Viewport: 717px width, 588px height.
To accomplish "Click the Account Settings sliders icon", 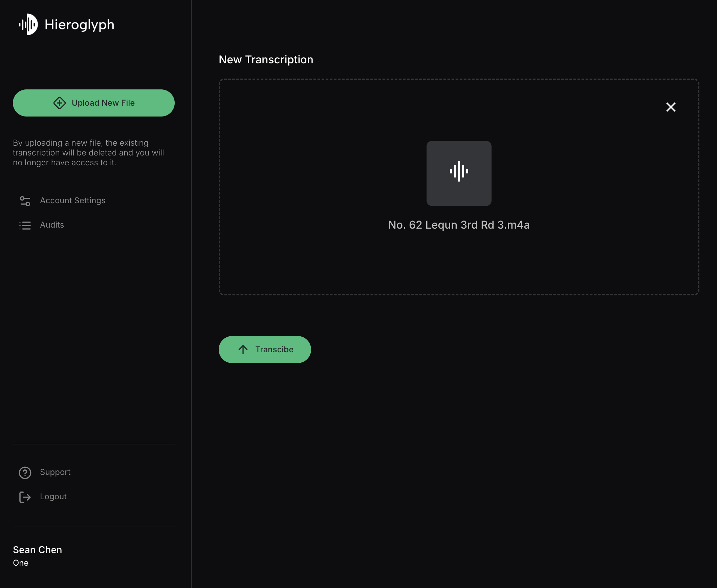I will click(25, 201).
